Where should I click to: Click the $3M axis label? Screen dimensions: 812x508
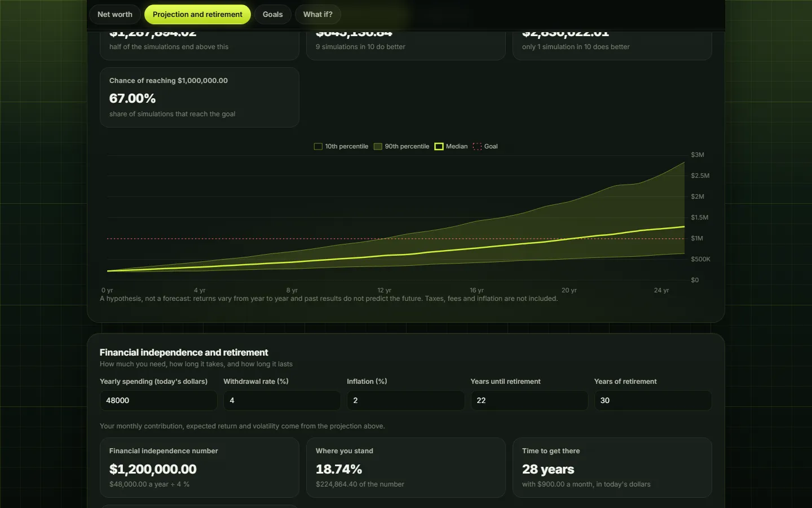coord(698,155)
